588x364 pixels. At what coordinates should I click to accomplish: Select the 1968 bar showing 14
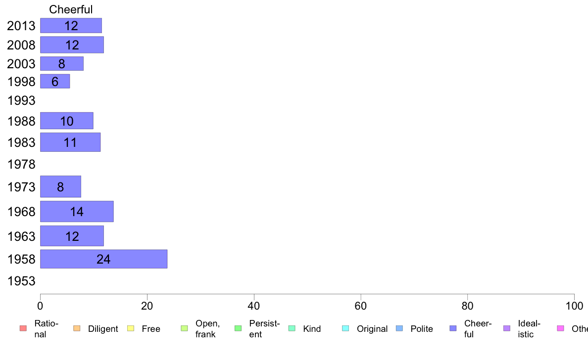coord(77,212)
